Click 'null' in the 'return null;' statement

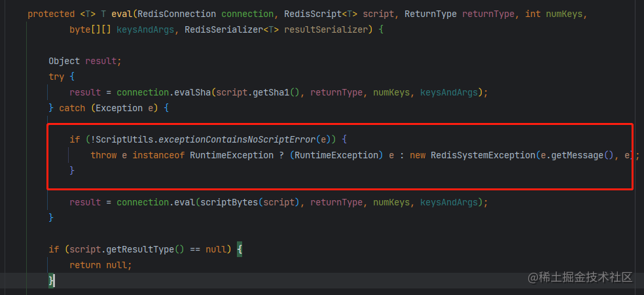pos(116,265)
